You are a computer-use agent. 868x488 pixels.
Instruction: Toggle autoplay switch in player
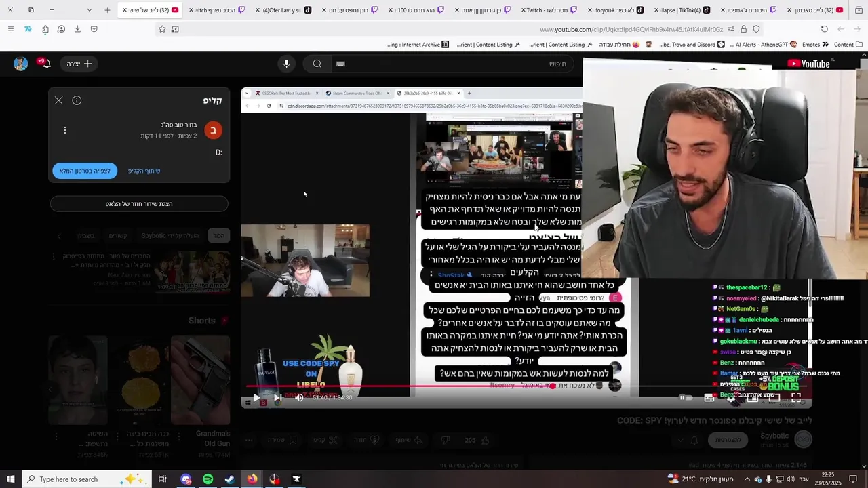686,398
